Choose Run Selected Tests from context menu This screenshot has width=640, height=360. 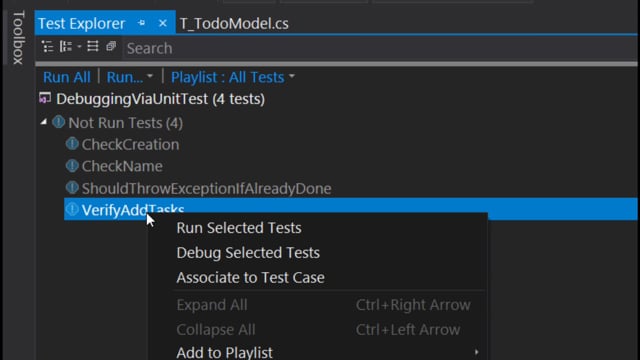pos(239,228)
